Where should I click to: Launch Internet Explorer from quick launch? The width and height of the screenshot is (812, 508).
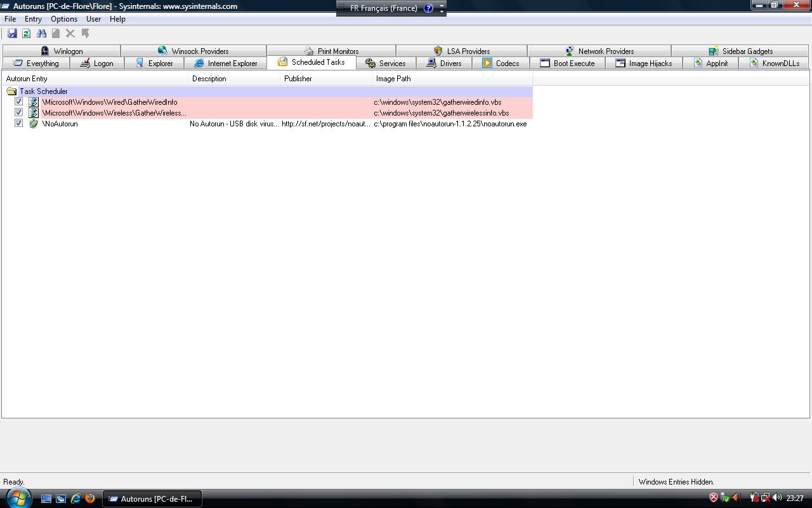75,498
